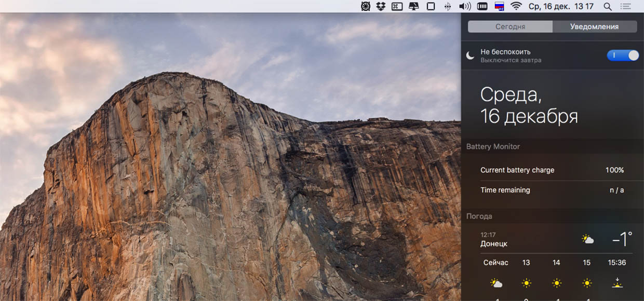
Task: Click the Не беспокоить label
Action: (505, 52)
